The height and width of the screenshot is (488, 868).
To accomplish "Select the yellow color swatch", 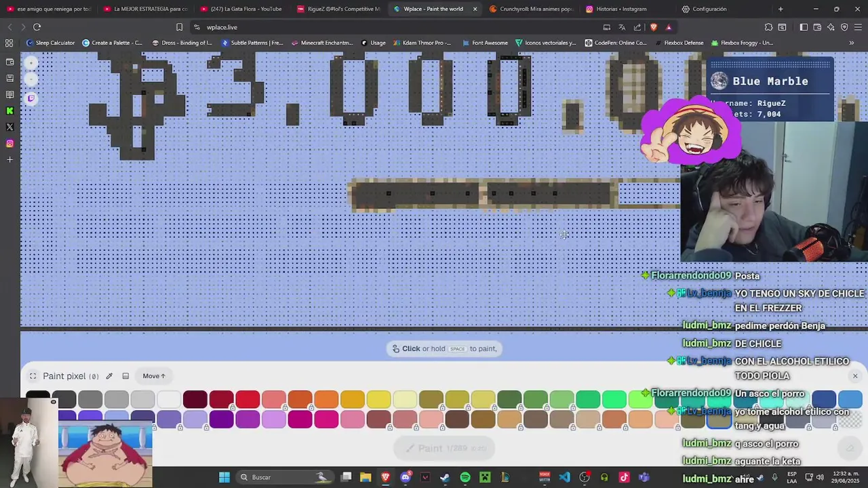I will click(x=378, y=399).
